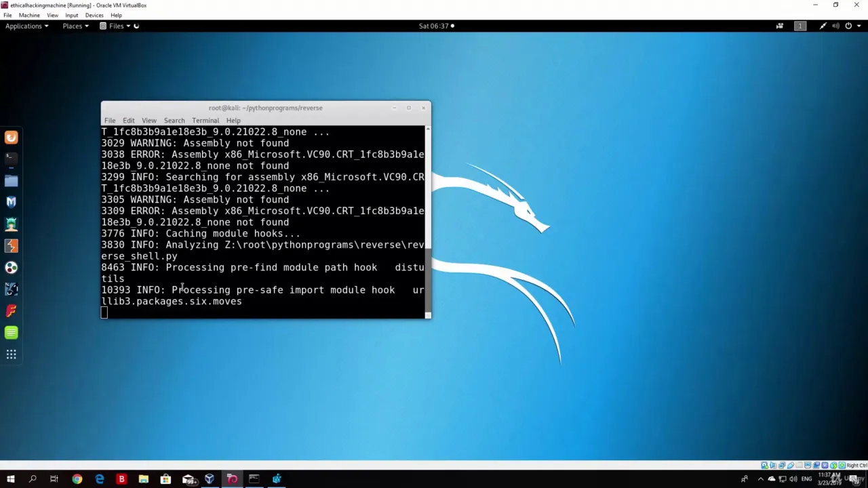Show hidden system tray icons
The image size is (868, 488).
click(760, 479)
